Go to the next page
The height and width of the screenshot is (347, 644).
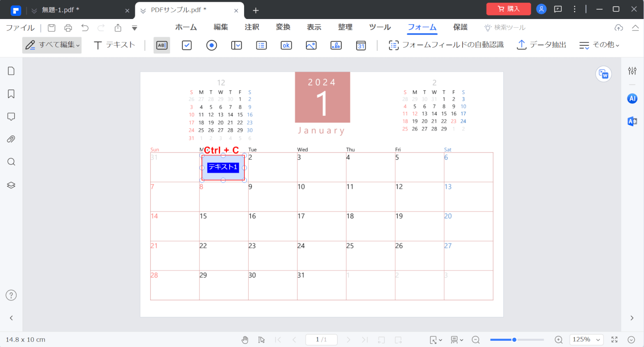349,339
